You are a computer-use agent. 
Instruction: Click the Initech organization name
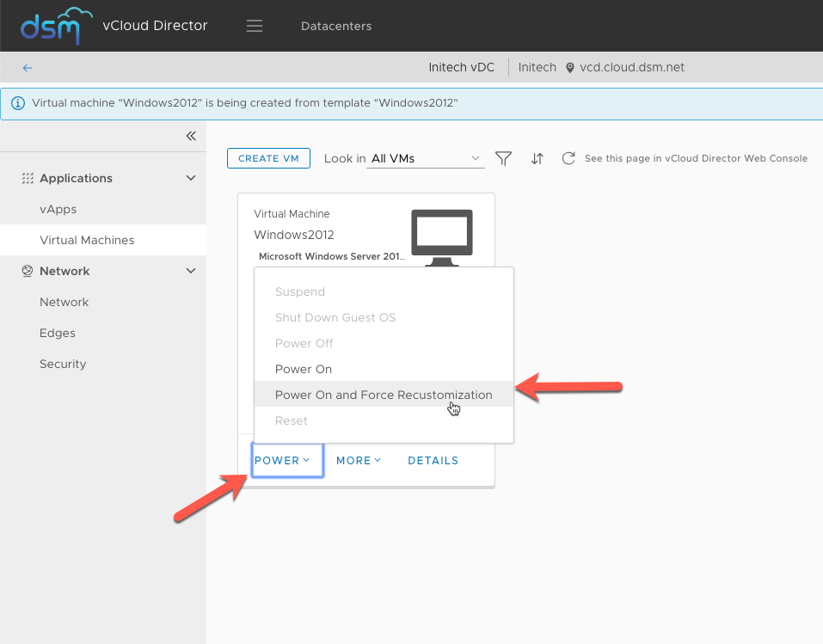tap(537, 67)
